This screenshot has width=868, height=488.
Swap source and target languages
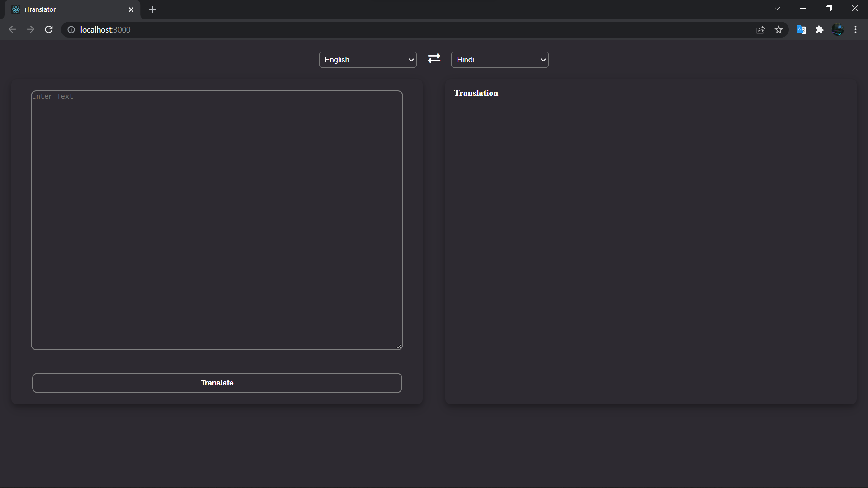[x=434, y=59]
